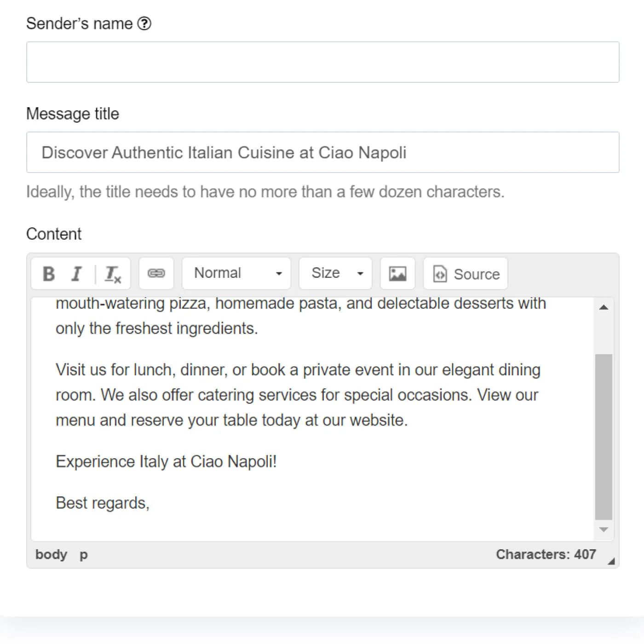
Task: Toggle bold formatting in the editor
Action: point(49,274)
